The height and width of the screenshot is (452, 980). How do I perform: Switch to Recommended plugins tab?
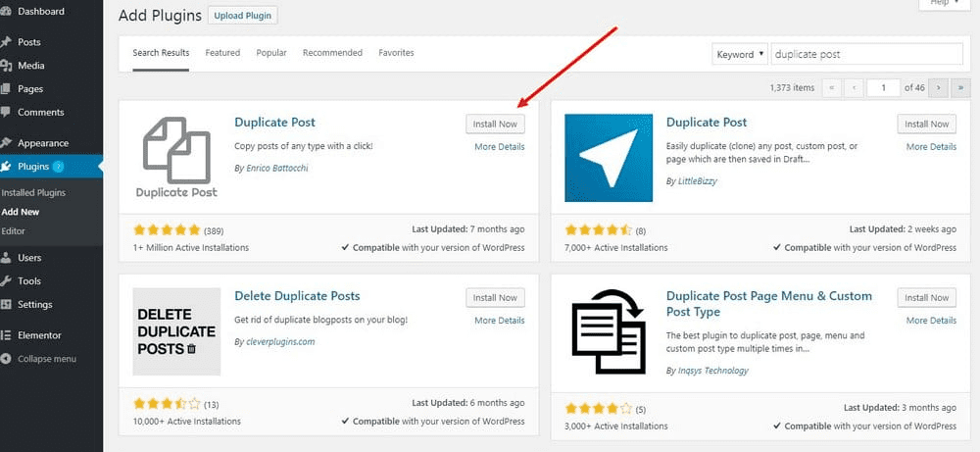pos(332,53)
